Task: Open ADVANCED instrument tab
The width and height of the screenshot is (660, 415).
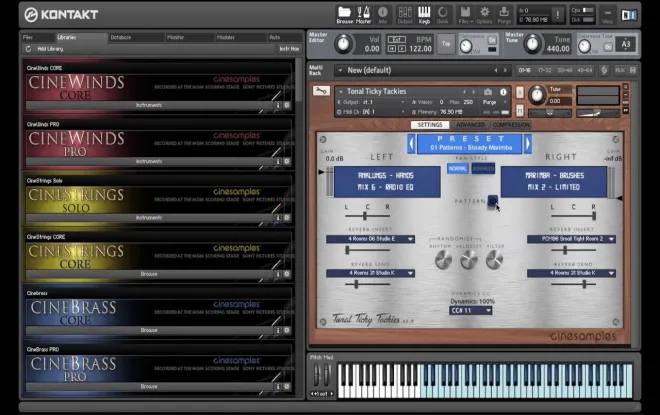Action: [x=470, y=125]
